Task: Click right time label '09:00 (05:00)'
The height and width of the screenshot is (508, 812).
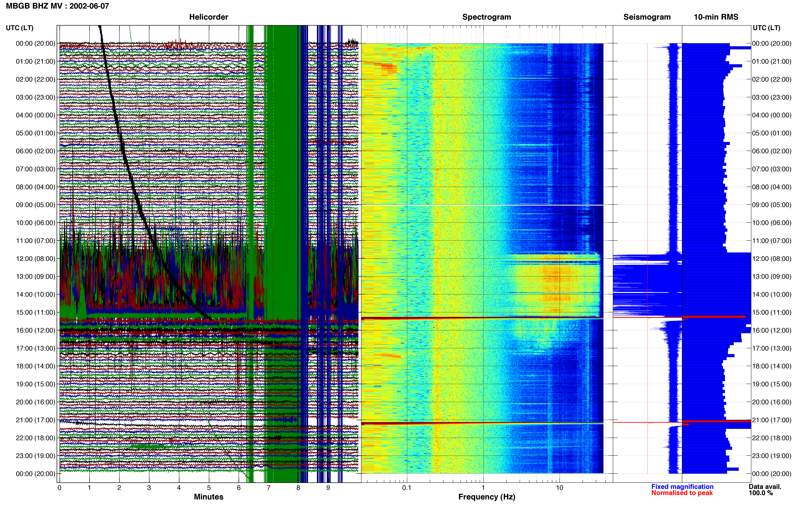Action: (x=772, y=205)
